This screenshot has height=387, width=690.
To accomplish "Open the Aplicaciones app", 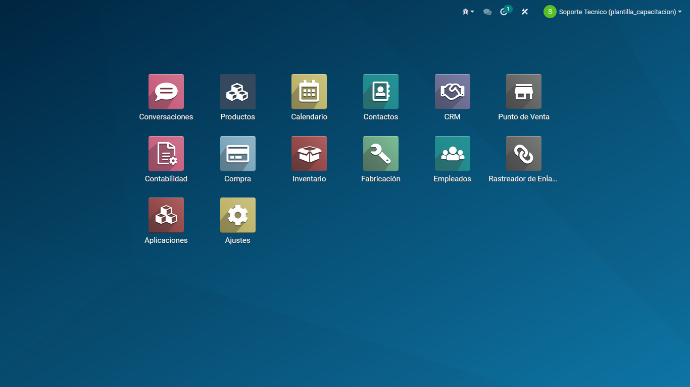I will [x=166, y=215].
